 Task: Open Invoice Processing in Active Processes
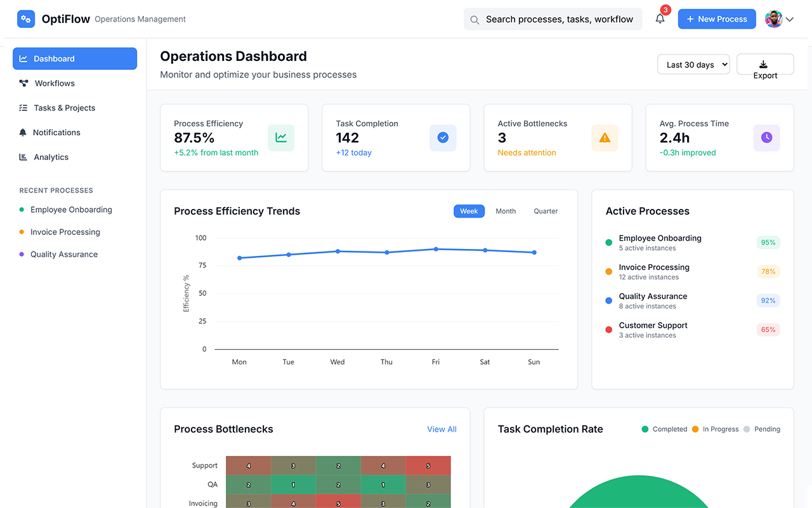(693, 272)
